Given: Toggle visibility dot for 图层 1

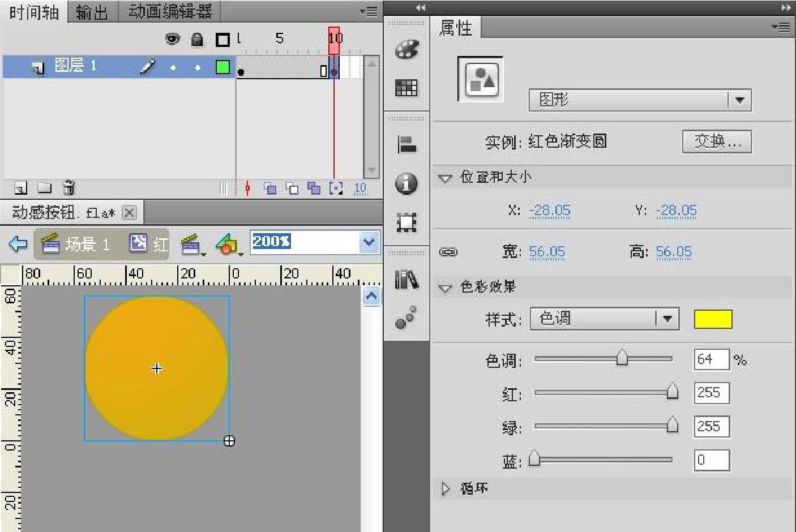Looking at the screenshot, I should pyautogui.click(x=173, y=68).
